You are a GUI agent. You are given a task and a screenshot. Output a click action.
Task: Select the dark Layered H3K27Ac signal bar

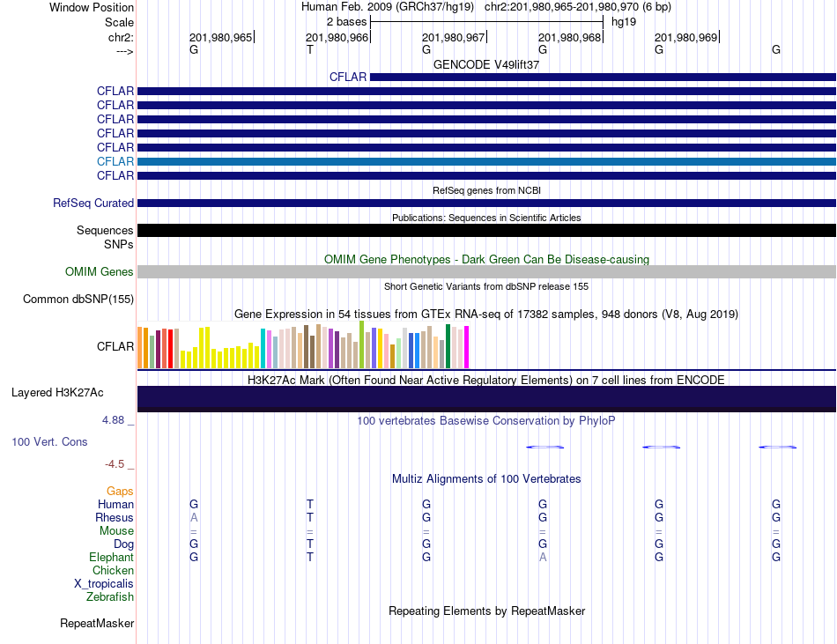486,398
